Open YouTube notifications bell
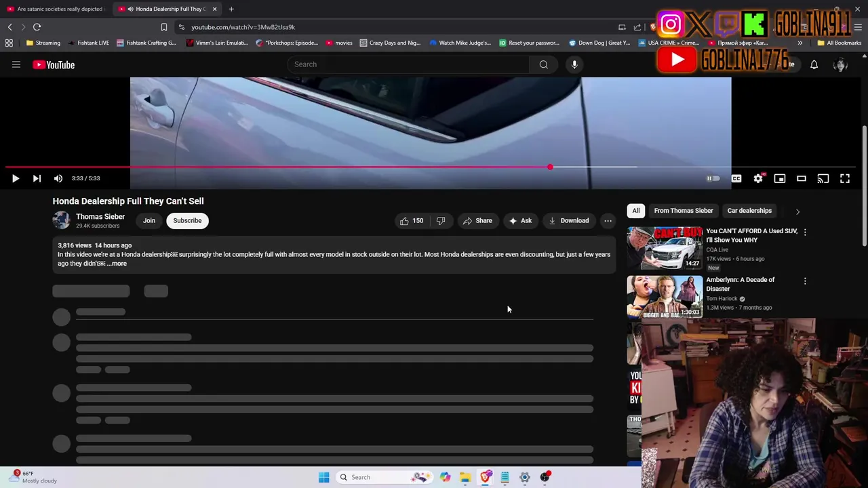This screenshot has height=488, width=868. pyautogui.click(x=814, y=65)
